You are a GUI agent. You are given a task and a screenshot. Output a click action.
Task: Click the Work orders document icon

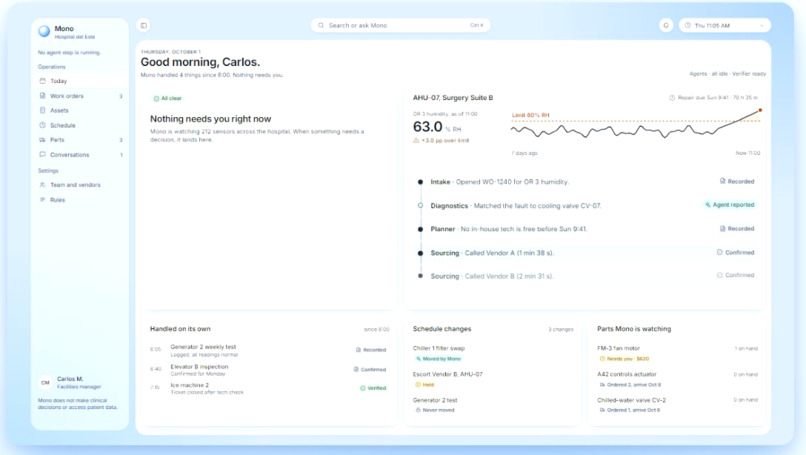(43, 96)
